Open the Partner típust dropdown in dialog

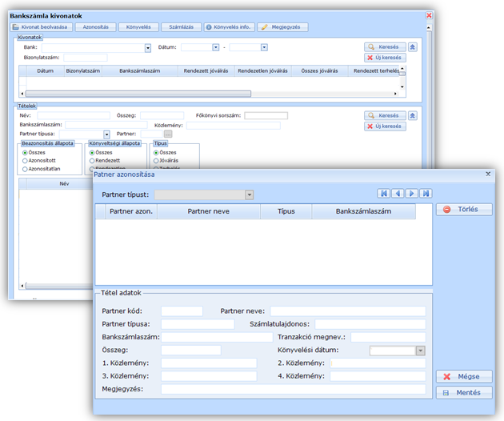click(x=249, y=195)
